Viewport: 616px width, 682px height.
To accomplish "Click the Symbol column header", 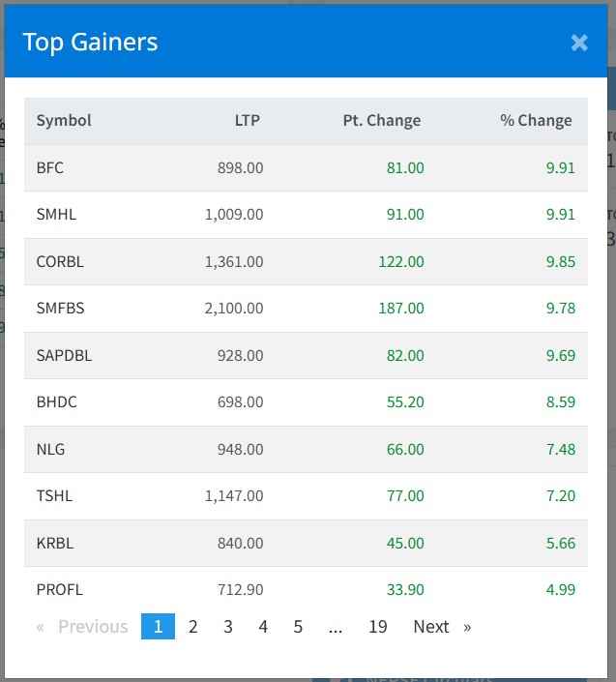I will pyautogui.click(x=64, y=121).
